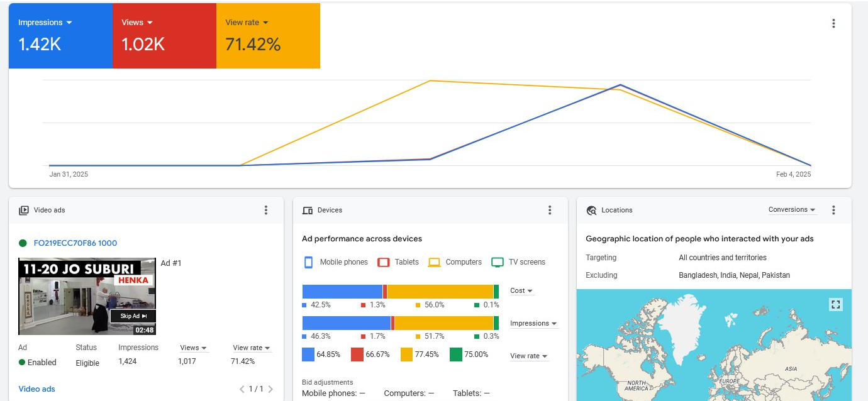Click the Video ads link at card bottom
Image resolution: width=868 pixels, height=401 pixels.
tap(36, 389)
